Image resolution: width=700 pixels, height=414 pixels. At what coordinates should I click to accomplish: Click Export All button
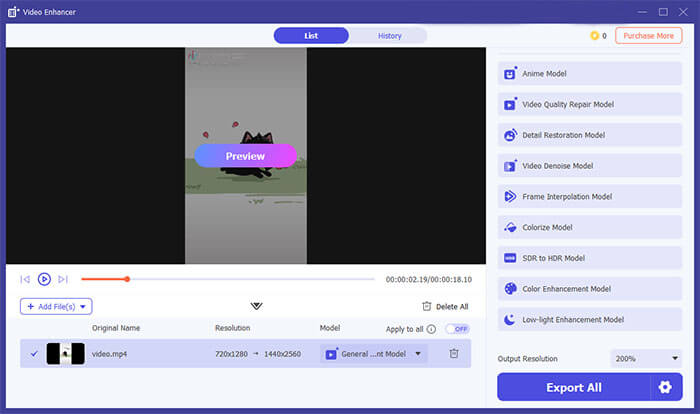pyautogui.click(x=574, y=387)
